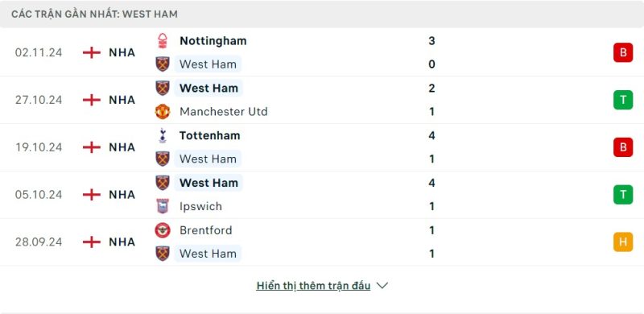
Task: Click Các trận gần nhất: West Ham header
Action: click(x=94, y=14)
